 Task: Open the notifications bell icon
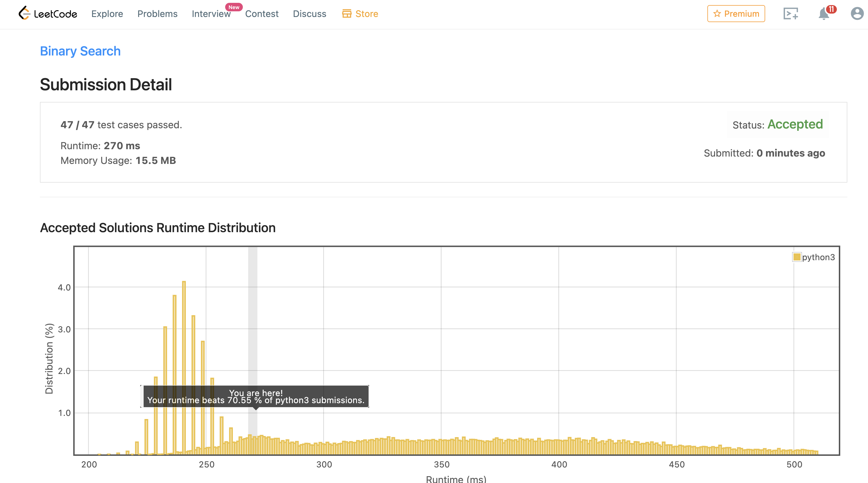coord(824,14)
